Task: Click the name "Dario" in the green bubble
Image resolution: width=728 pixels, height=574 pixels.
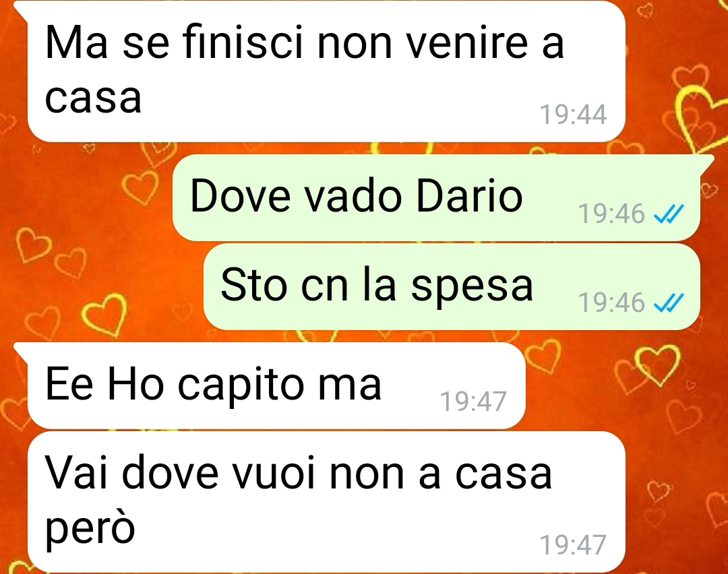Action: coord(469,196)
